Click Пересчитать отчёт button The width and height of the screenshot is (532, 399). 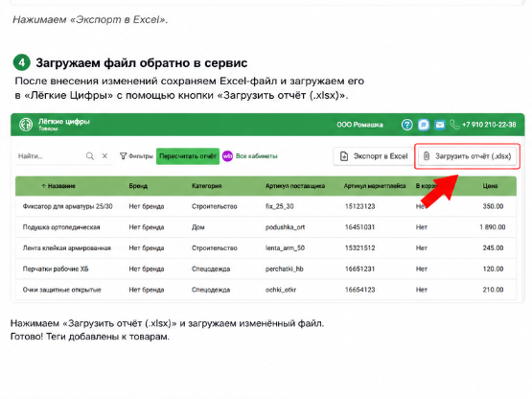188,156
